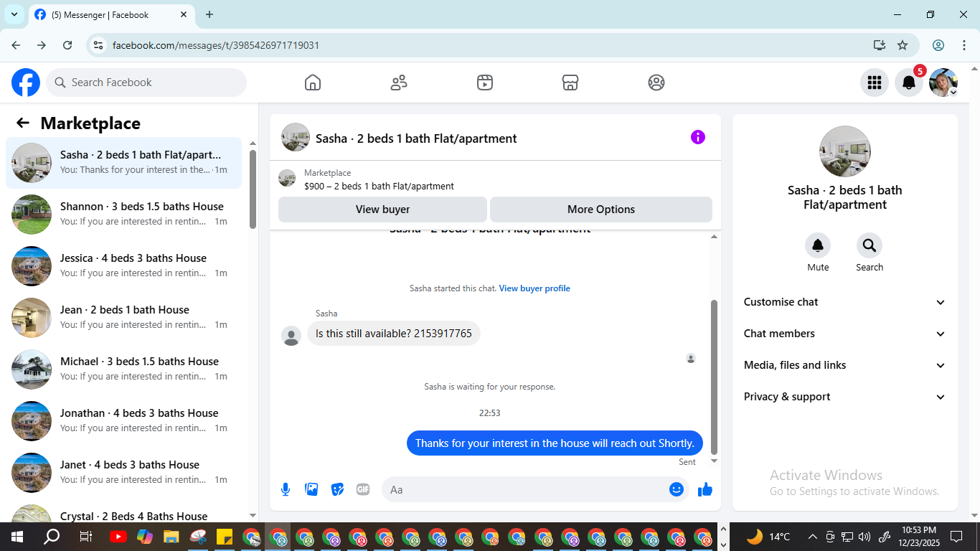Open conversation information purple icon
Viewport: 980px width, 551px height.
tap(698, 137)
